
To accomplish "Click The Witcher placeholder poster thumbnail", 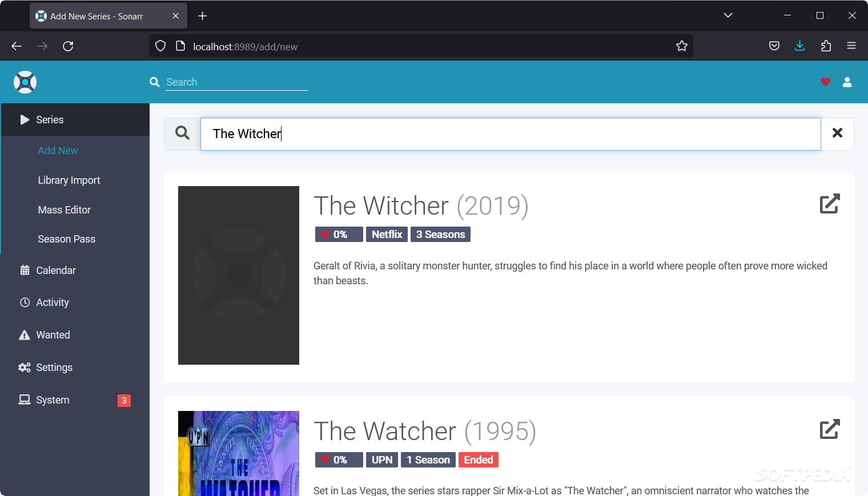I will click(x=239, y=275).
